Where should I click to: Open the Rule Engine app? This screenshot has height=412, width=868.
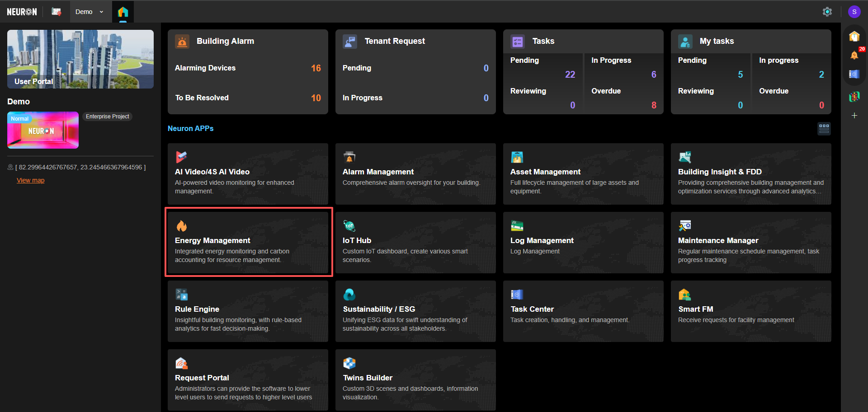[248, 311]
